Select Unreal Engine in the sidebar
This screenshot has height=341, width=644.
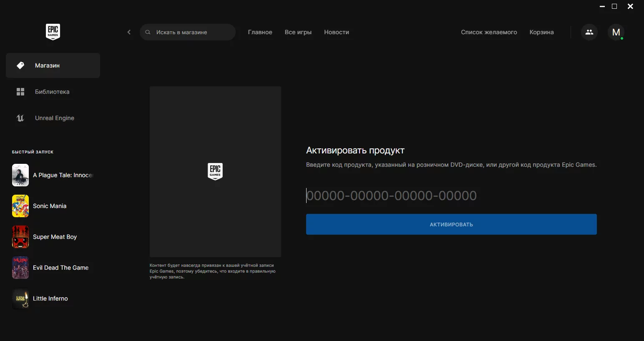[53, 118]
